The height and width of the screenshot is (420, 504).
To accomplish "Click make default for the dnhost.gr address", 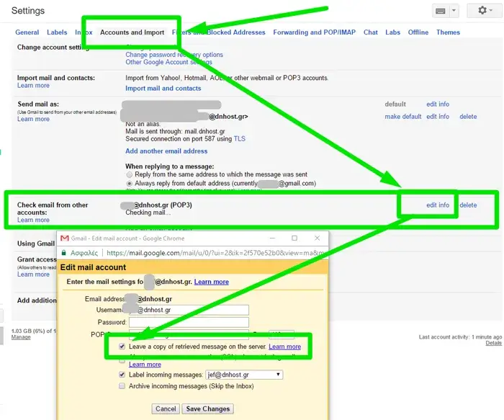I will [x=403, y=117].
